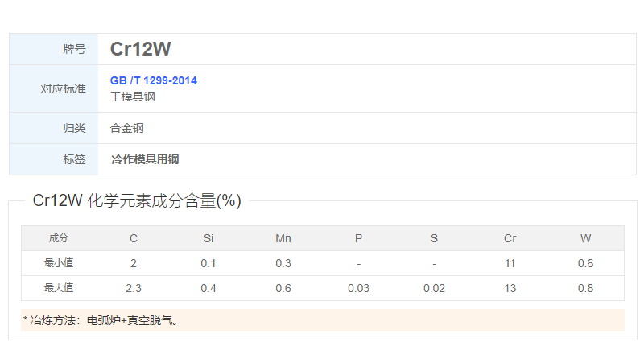Click the minimum W value 0.6
Viewport: 644px width, 354px height.
[x=585, y=263]
